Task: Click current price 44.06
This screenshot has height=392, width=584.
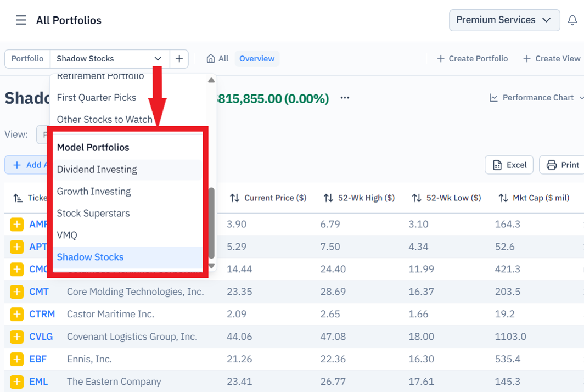Action: [x=239, y=337]
